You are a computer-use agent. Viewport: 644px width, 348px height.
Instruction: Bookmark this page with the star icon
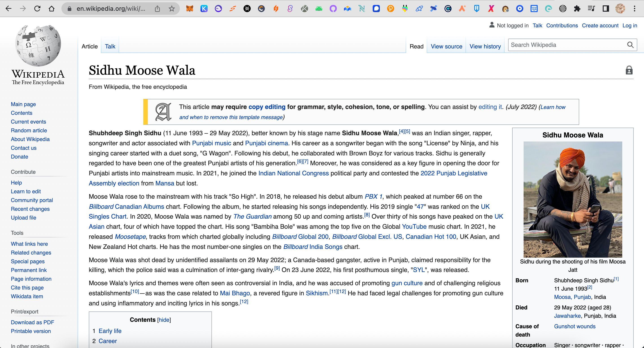click(x=172, y=9)
